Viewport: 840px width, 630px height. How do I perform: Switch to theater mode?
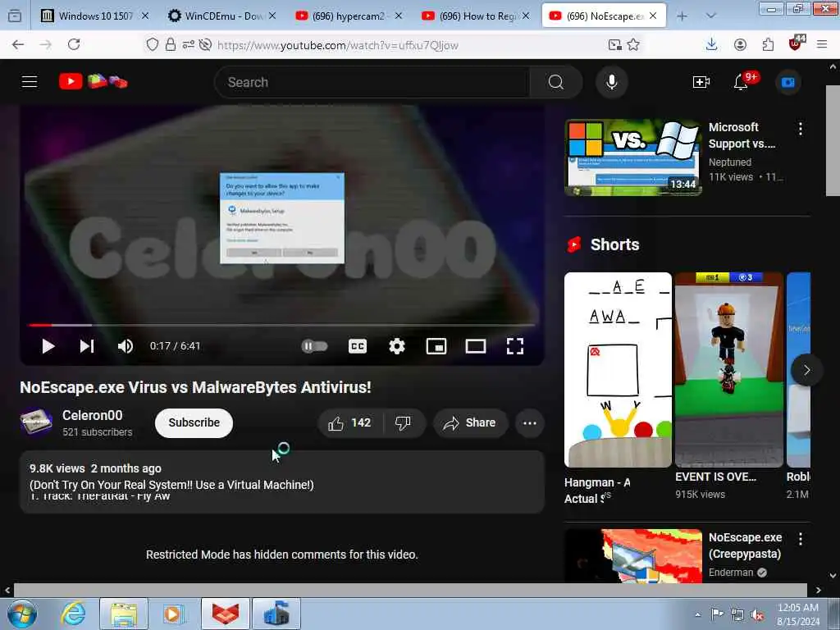click(x=476, y=346)
